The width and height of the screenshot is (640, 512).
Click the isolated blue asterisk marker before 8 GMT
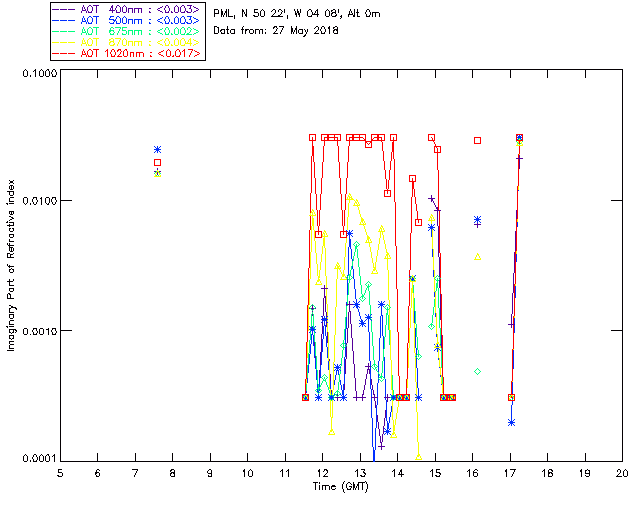(x=158, y=149)
